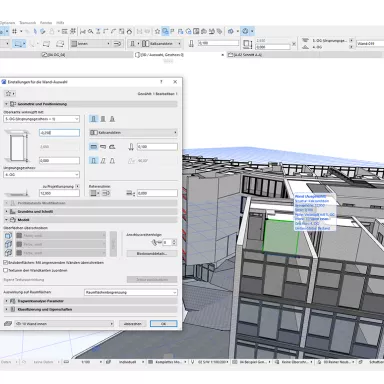
Task: Click the third cube surface override icon
Action: click(x=8, y=253)
